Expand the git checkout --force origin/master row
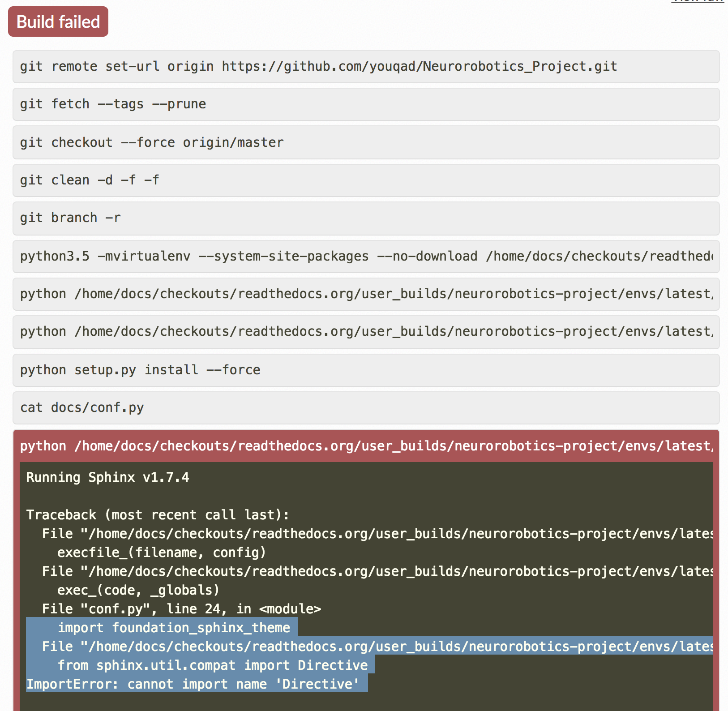 (x=366, y=142)
